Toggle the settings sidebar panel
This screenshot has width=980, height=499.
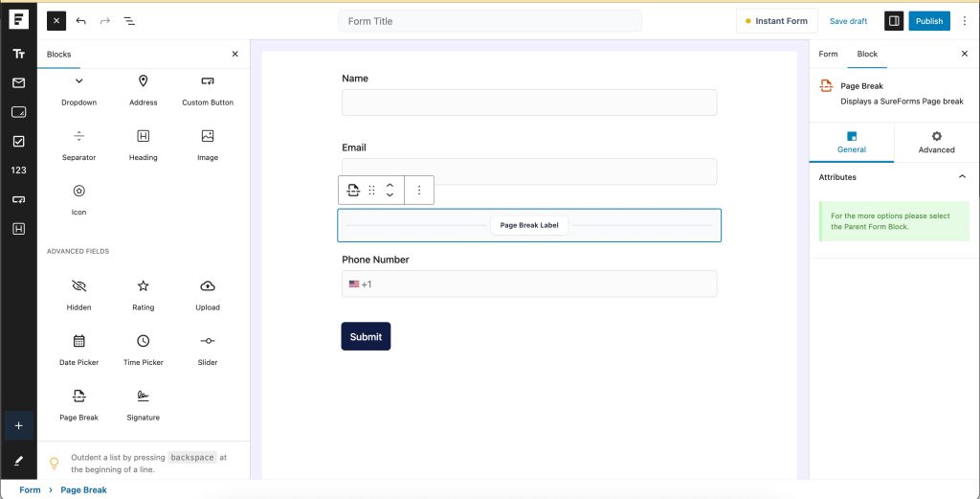pyautogui.click(x=893, y=21)
